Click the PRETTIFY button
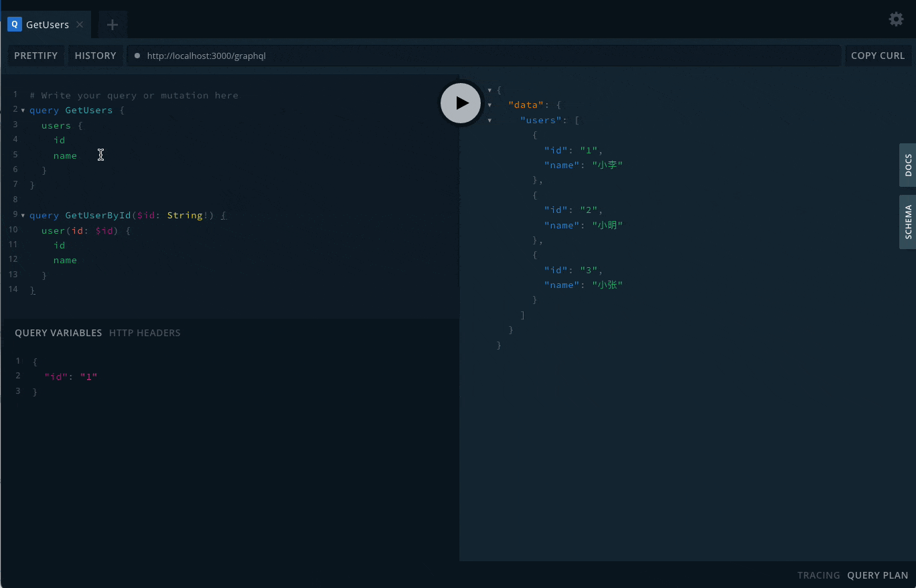The height and width of the screenshot is (588, 916). [36, 56]
